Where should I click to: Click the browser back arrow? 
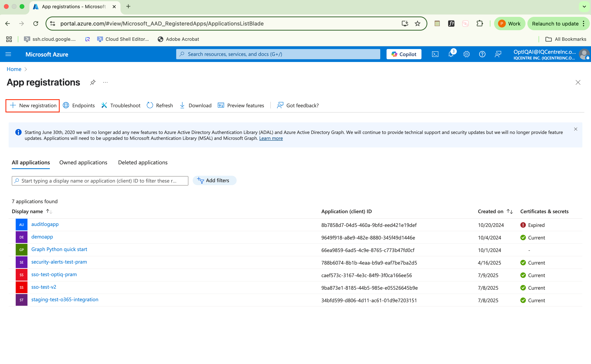coord(7,24)
